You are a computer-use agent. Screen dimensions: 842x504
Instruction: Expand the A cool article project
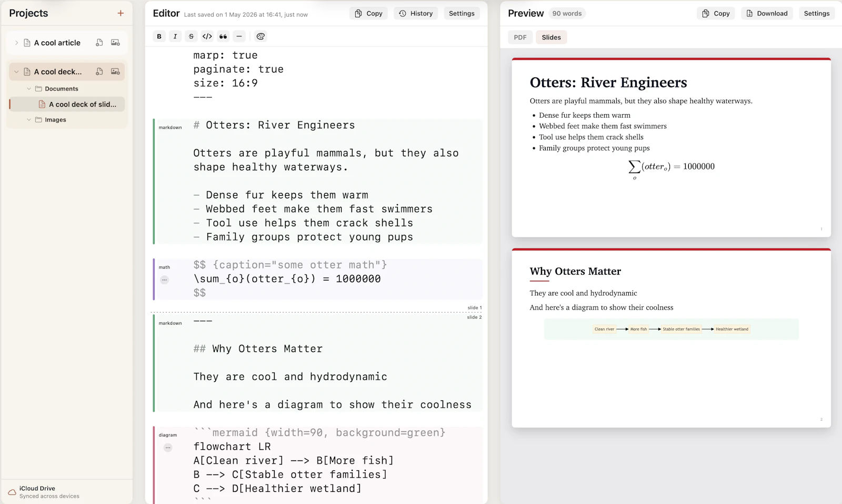point(16,43)
